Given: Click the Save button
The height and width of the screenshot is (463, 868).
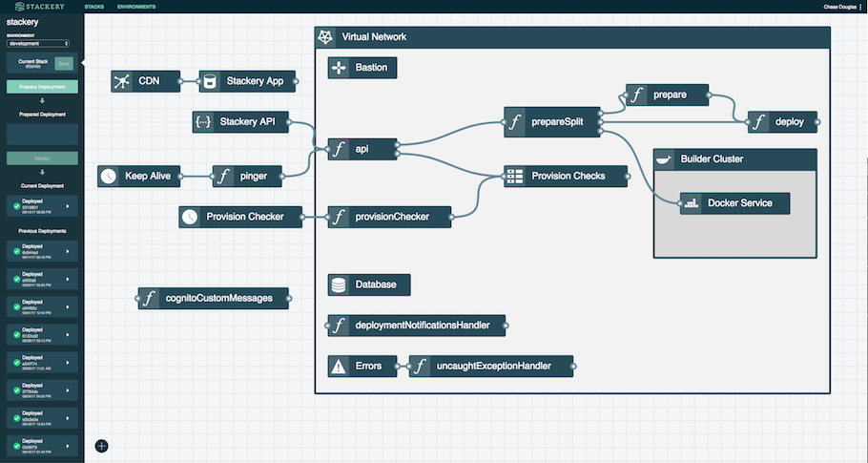Looking at the screenshot, I should click(64, 64).
